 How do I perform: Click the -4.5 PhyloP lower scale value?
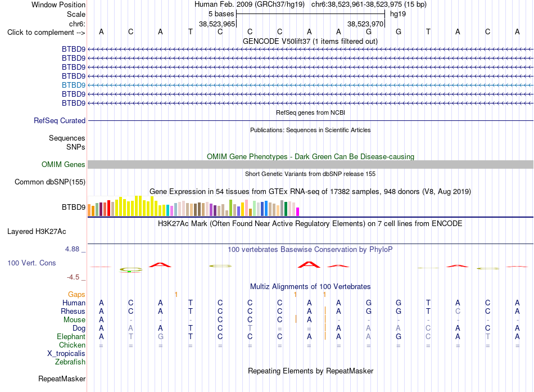point(73,277)
